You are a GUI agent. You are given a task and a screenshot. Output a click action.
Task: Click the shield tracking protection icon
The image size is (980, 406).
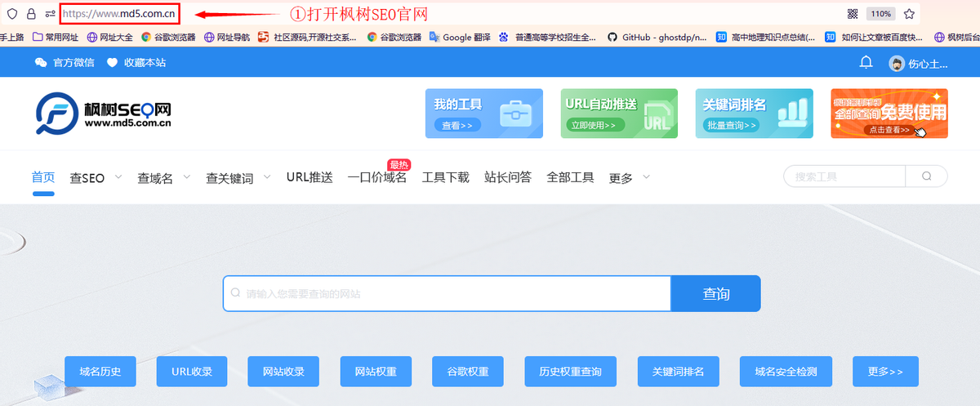(12, 14)
